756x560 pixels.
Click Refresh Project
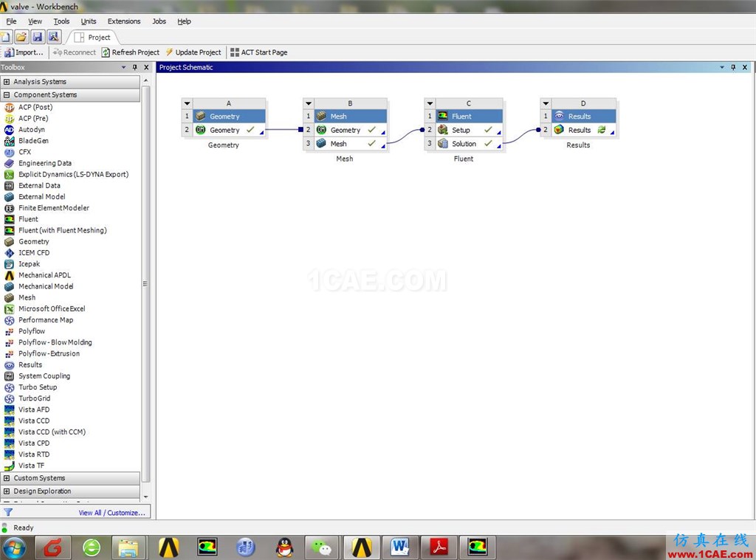click(130, 52)
